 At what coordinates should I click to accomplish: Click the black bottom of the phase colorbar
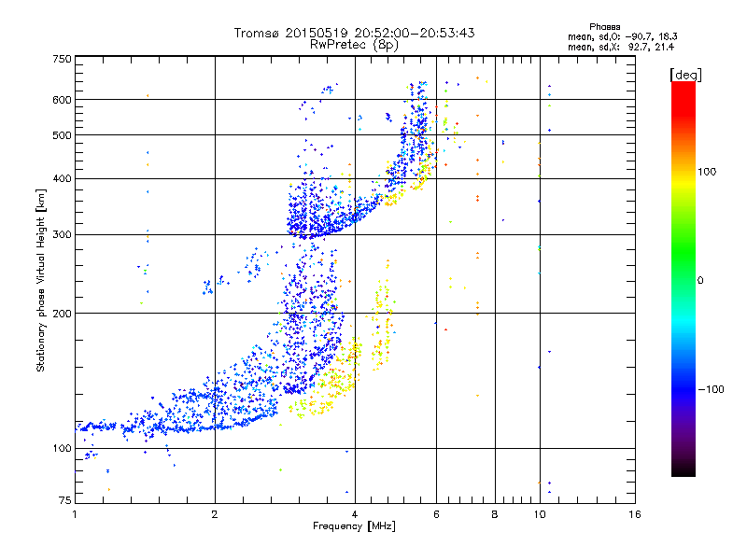(684, 470)
